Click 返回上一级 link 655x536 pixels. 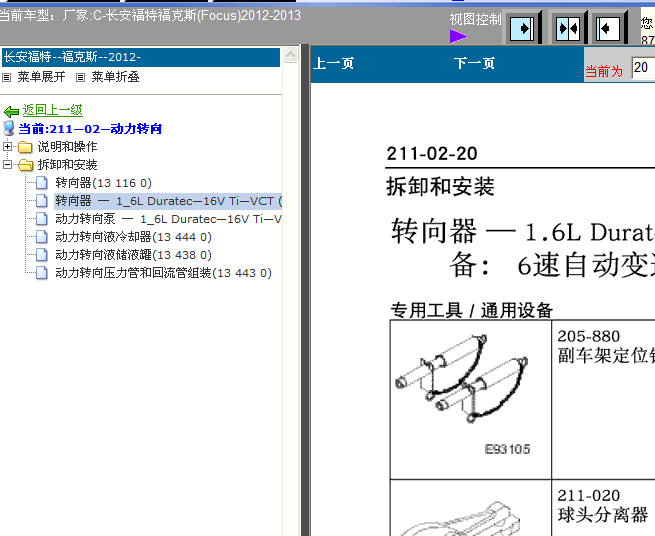[x=53, y=110]
